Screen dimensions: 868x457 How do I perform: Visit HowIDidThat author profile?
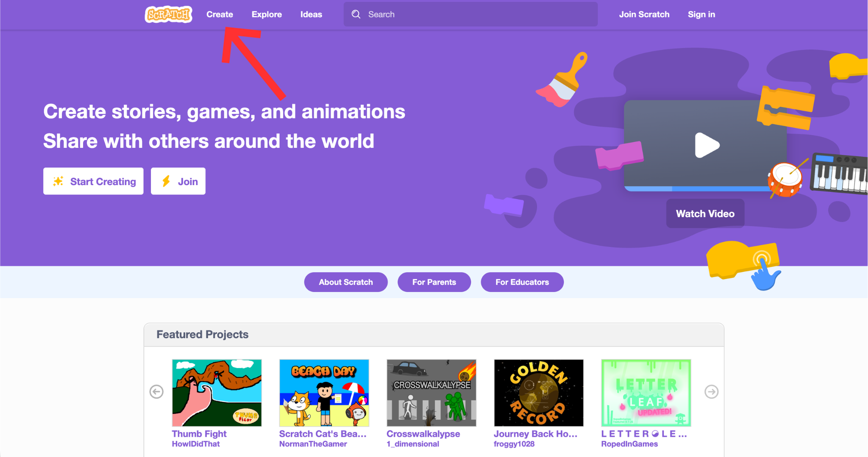point(196,444)
